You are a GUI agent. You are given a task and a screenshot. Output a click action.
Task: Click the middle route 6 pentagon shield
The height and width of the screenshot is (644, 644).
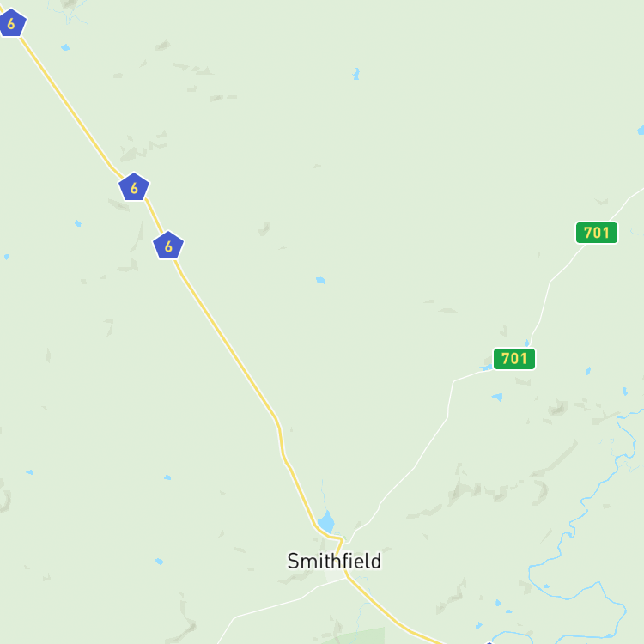[x=134, y=187]
